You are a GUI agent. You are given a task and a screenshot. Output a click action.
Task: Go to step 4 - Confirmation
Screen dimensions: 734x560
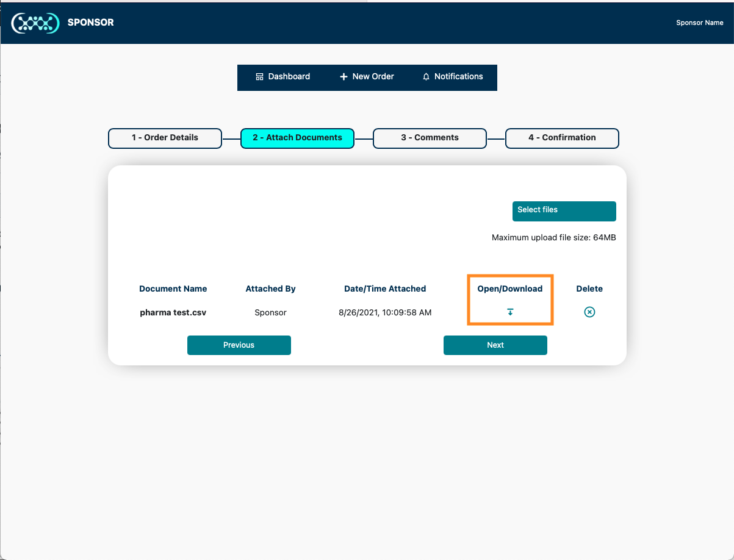[x=562, y=138]
